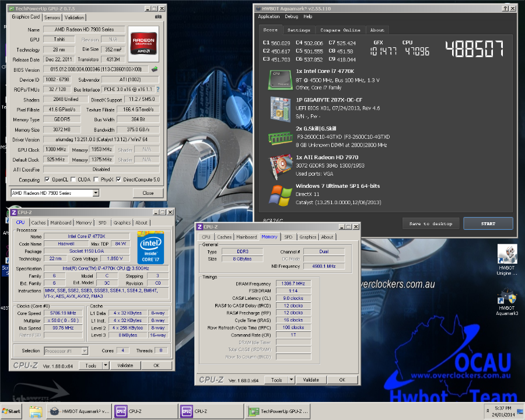
Task: Open the file explorer taskbar icon
Action: 36,411
